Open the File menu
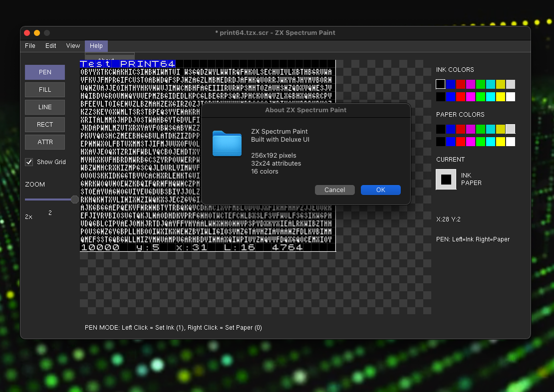The width and height of the screenshot is (554, 392). tap(30, 46)
